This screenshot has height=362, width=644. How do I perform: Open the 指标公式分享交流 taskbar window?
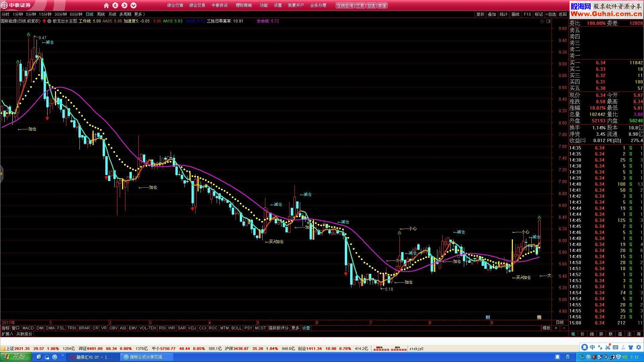coord(147,357)
